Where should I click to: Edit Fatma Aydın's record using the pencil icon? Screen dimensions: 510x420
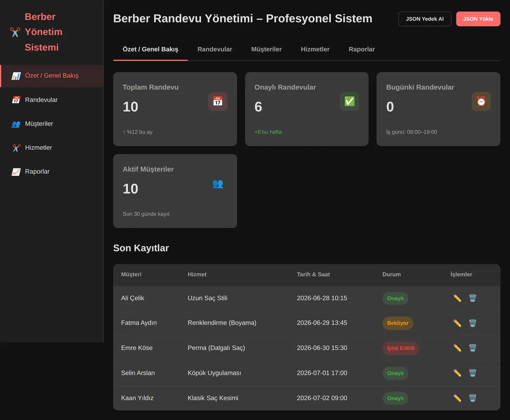pyautogui.click(x=457, y=323)
